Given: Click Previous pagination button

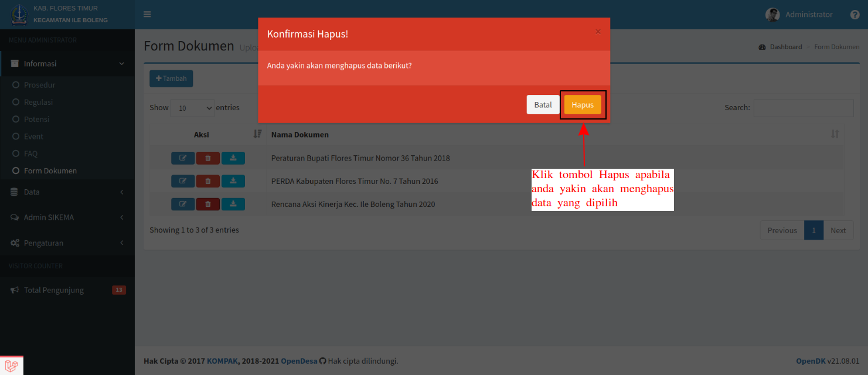Looking at the screenshot, I should point(782,230).
